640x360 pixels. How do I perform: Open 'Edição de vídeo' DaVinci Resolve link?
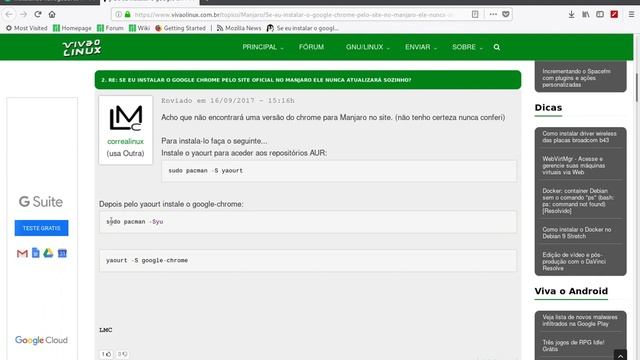point(574,261)
